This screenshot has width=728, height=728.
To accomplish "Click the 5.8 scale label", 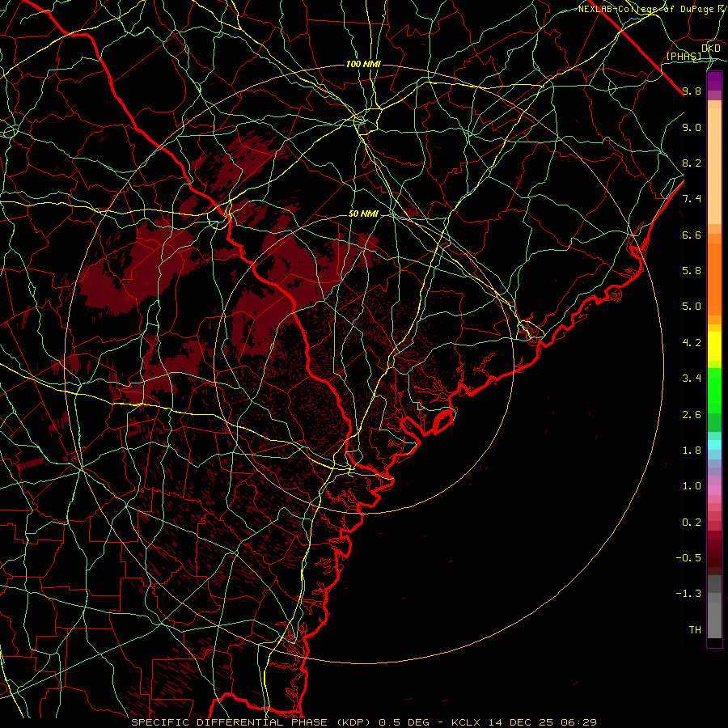I will 692,271.
